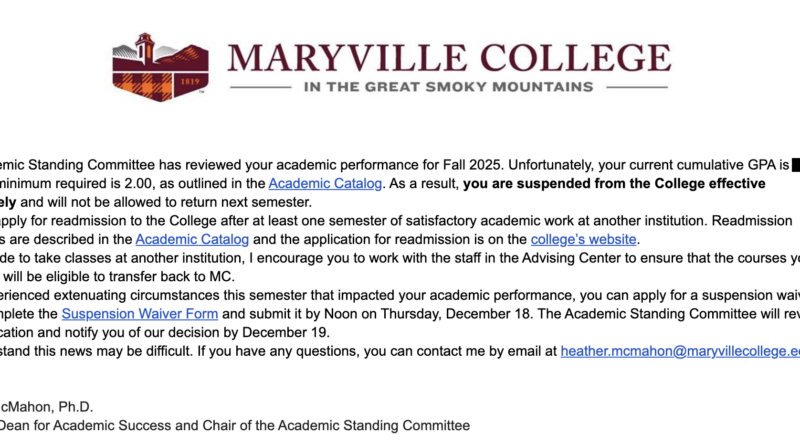Click the 'In the Great Smoky Mountains' tagline

pyautogui.click(x=449, y=86)
